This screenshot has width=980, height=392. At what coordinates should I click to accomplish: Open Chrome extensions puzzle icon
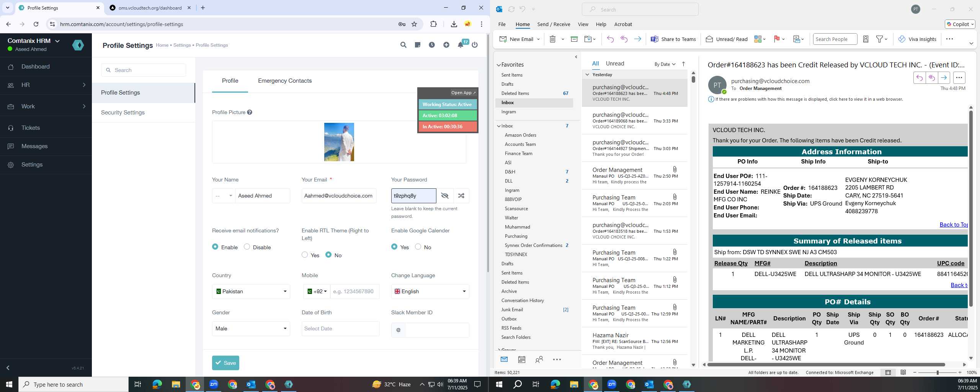(x=433, y=24)
